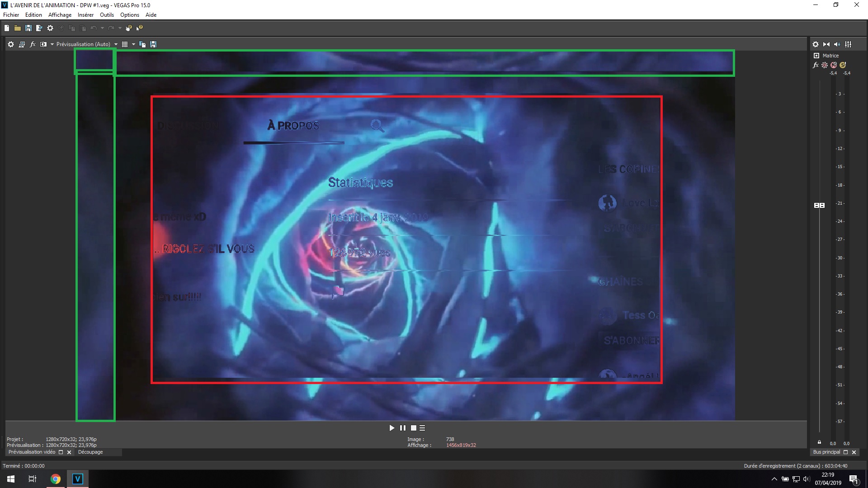Switch to the Découpage tab
Screen dimensions: 868x488
[x=90, y=452]
